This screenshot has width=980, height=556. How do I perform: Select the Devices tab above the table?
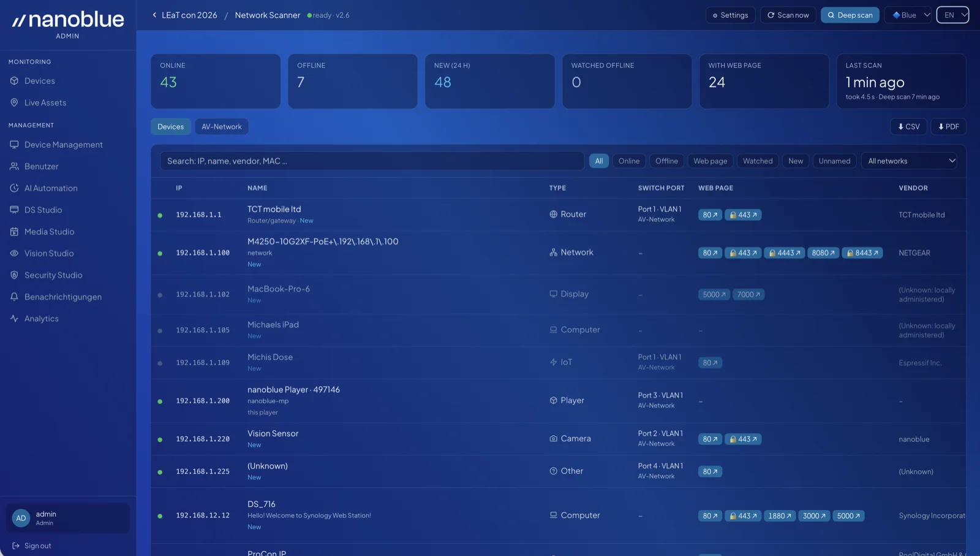click(x=170, y=127)
